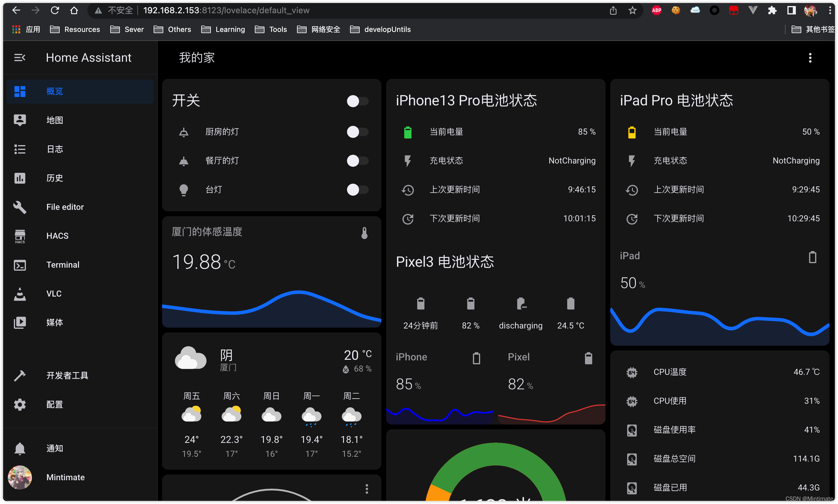The height and width of the screenshot is (504, 838).
Task: Click the 历史 history sidebar icon
Action: [x=20, y=178]
